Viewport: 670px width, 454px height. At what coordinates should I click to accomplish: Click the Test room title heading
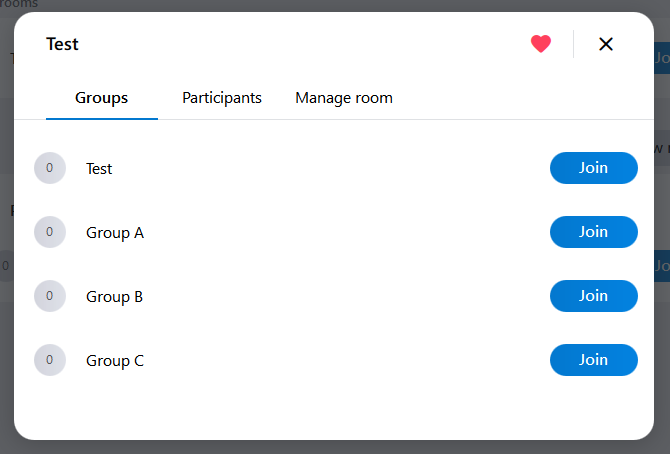pyautogui.click(x=62, y=44)
